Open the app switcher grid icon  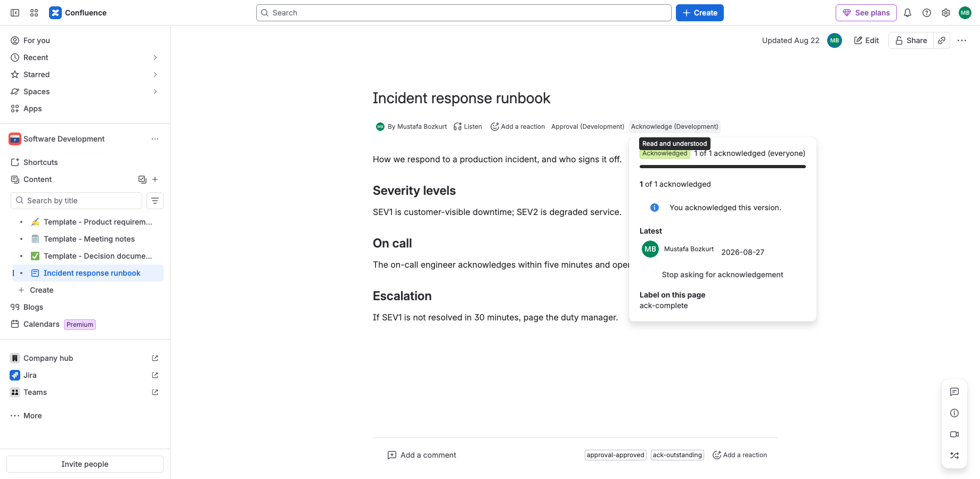pyautogui.click(x=34, y=13)
